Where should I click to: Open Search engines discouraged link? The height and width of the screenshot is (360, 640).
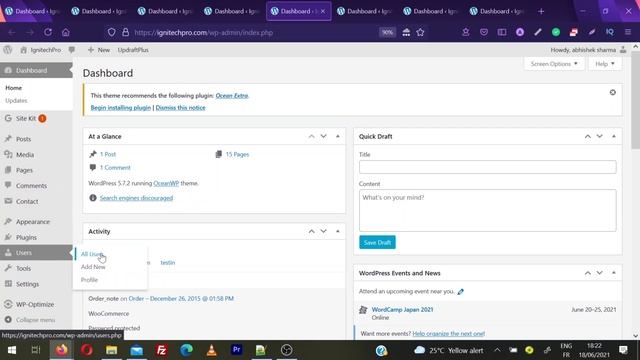pos(136,198)
